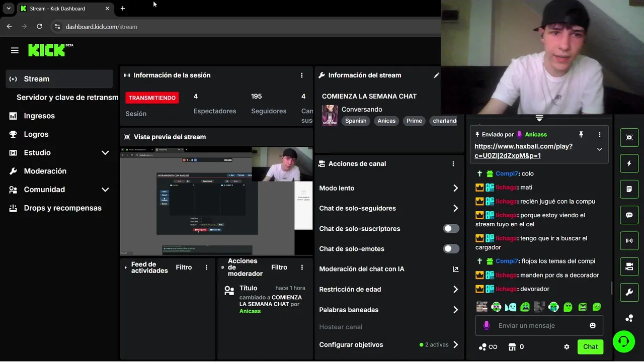Click Anicass name in moderator log

(250, 311)
